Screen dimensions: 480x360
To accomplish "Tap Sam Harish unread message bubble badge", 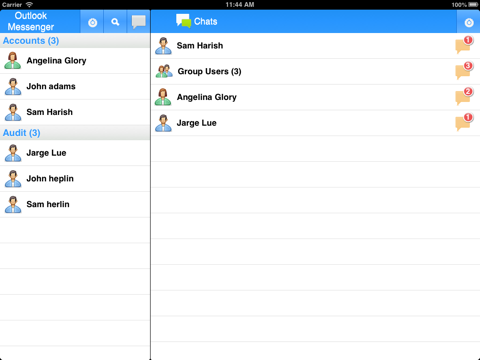I will pyautogui.click(x=464, y=45).
